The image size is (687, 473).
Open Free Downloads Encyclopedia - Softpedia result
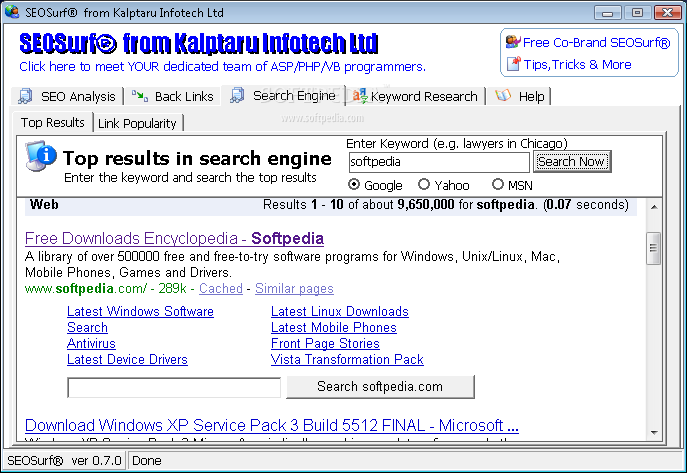click(174, 238)
